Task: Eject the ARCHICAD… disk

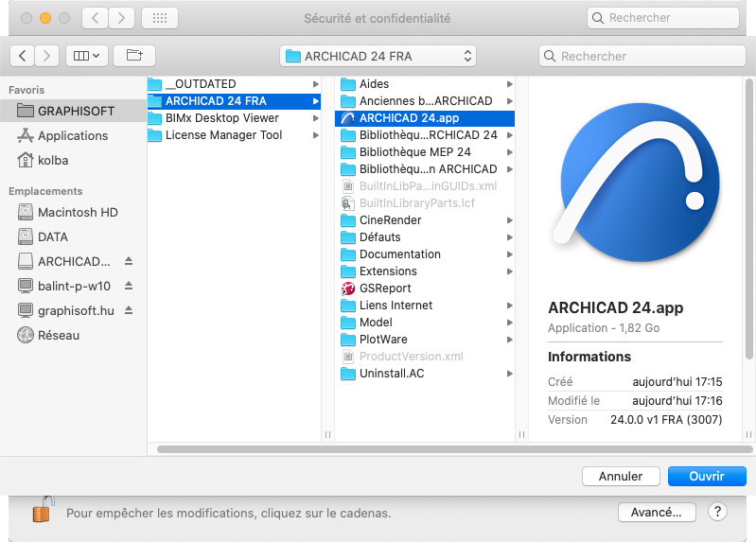Action: coord(129,261)
